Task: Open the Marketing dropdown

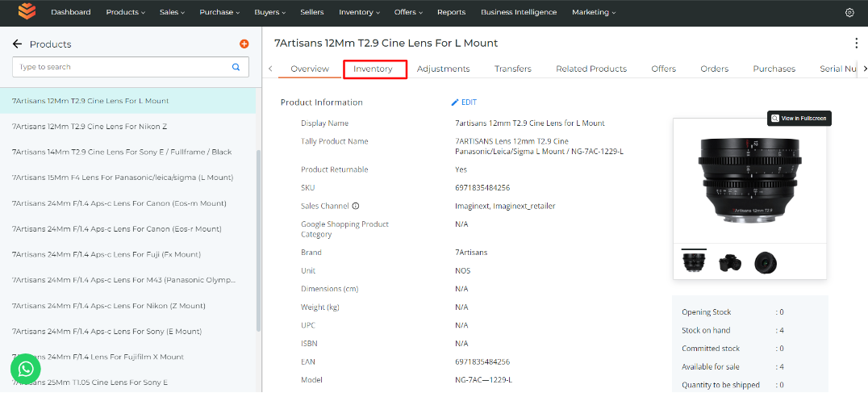Action: pos(594,12)
